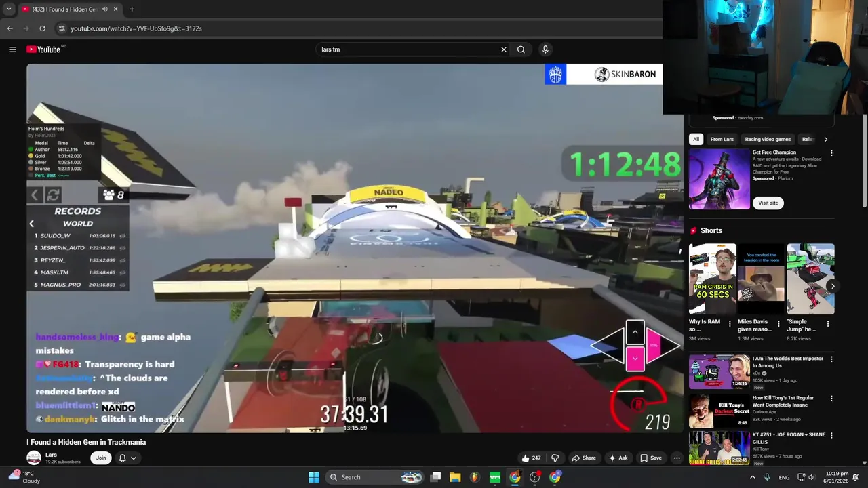Open the Lars channel name link
The height and width of the screenshot is (488, 868).
click(51, 455)
